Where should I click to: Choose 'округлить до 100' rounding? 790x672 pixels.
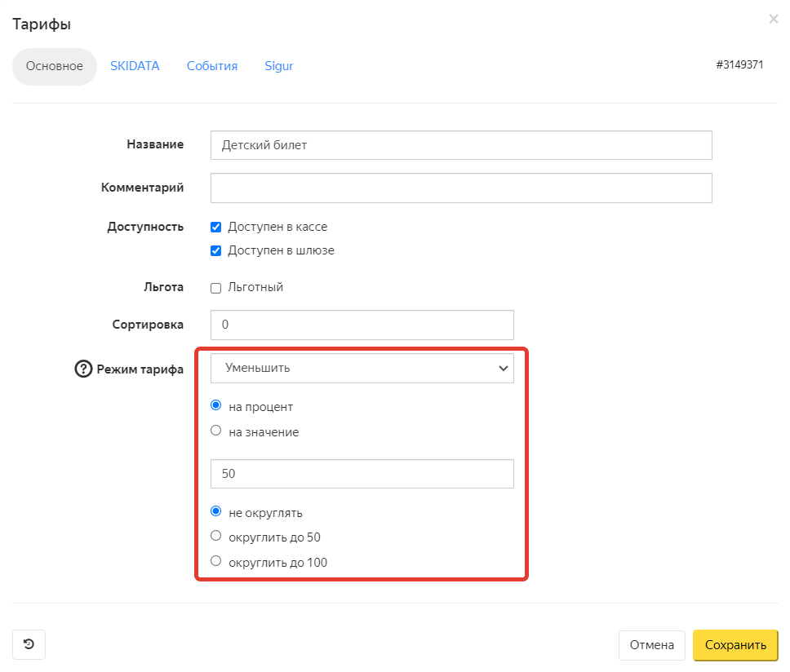[x=216, y=560]
